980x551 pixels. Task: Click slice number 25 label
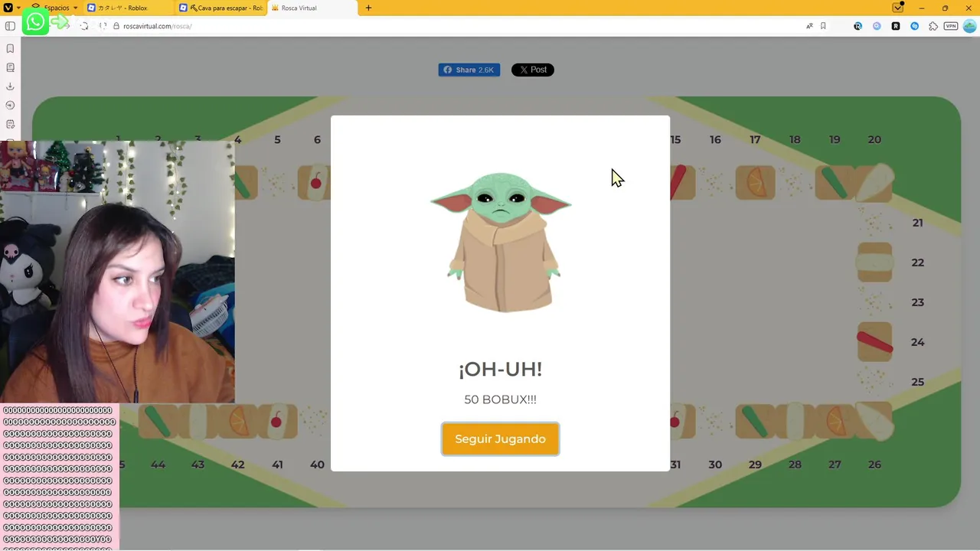click(917, 382)
